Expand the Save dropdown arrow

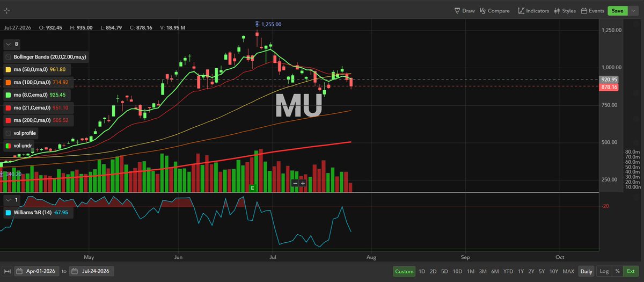[633, 11]
